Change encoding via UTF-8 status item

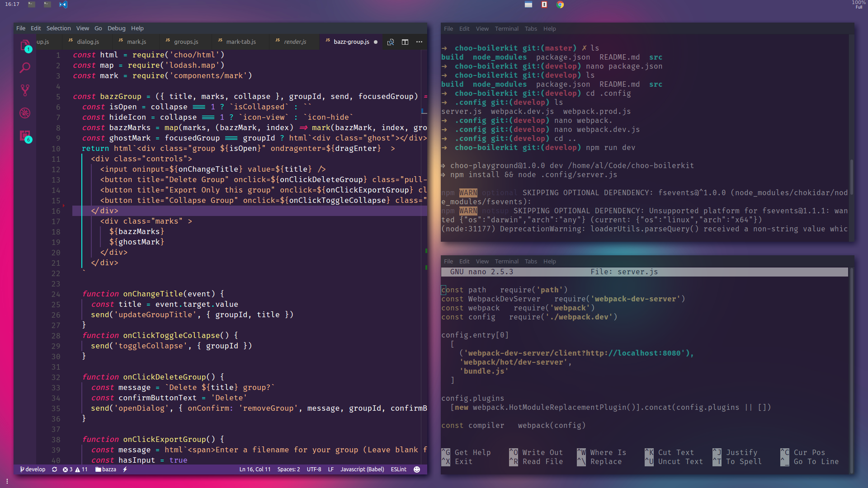tap(314, 469)
